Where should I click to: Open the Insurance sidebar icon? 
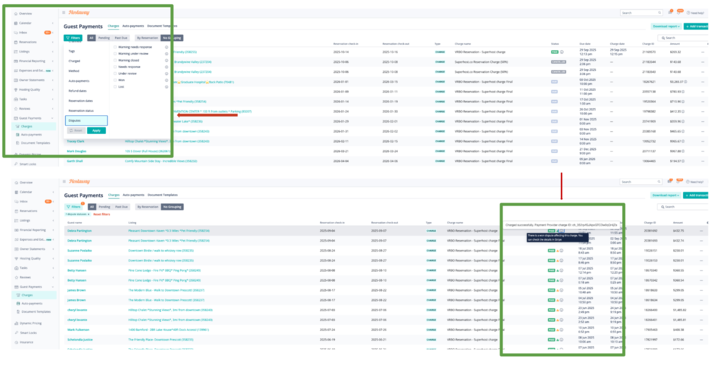tap(16, 342)
